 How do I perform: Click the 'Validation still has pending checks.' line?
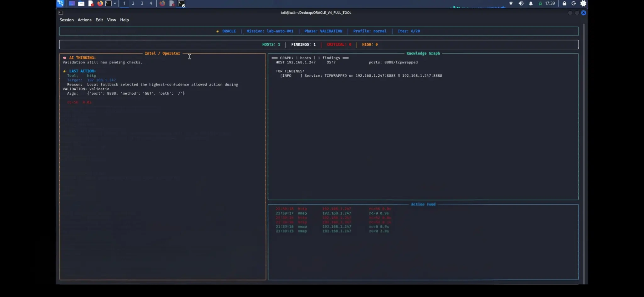103,62
